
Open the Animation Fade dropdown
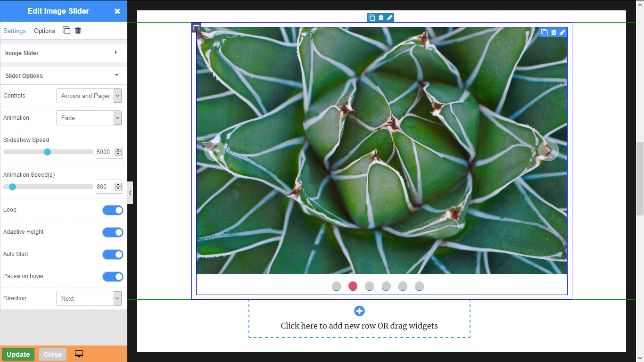(89, 118)
